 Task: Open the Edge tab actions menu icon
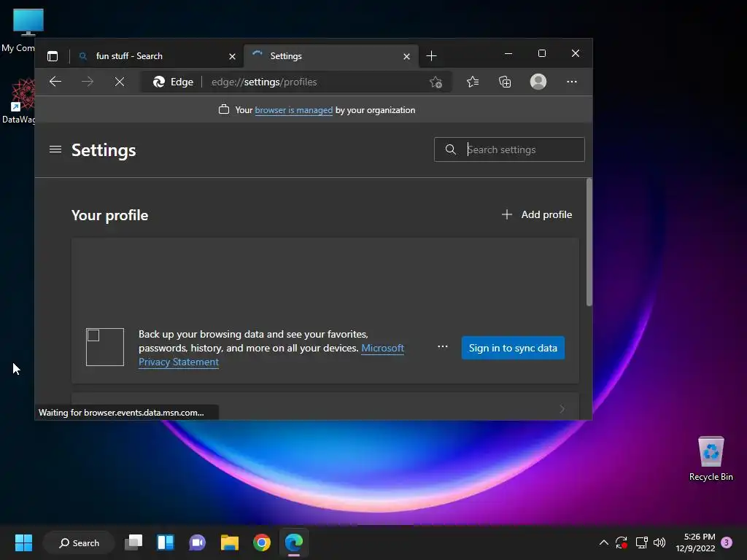pyautogui.click(x=53, y=56)
